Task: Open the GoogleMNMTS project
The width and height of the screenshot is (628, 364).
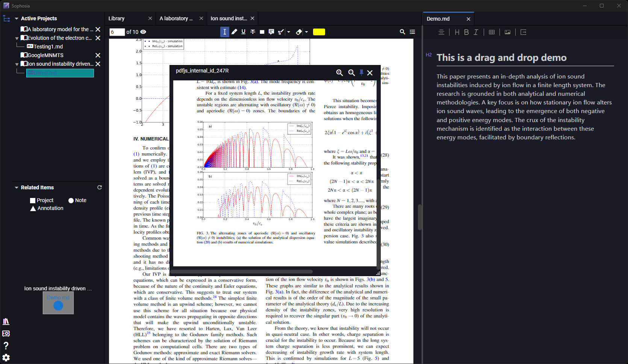Action: (x=42, y=55)
